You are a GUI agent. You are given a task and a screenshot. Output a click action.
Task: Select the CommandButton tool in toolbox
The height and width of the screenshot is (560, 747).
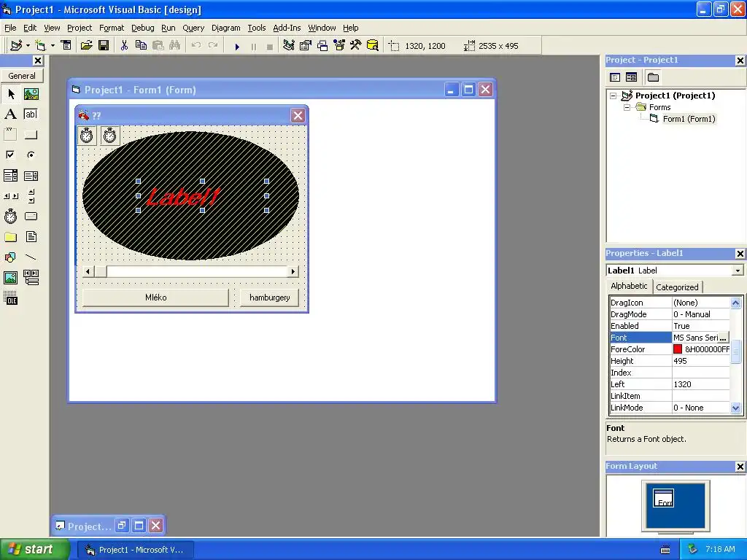tap(31, 135)
